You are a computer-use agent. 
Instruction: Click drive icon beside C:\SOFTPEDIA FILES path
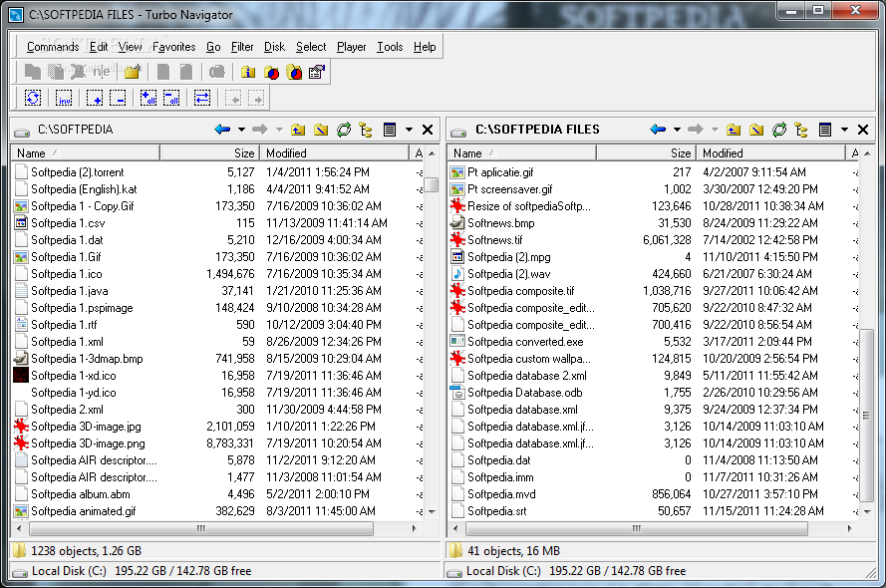click(458, 132)
